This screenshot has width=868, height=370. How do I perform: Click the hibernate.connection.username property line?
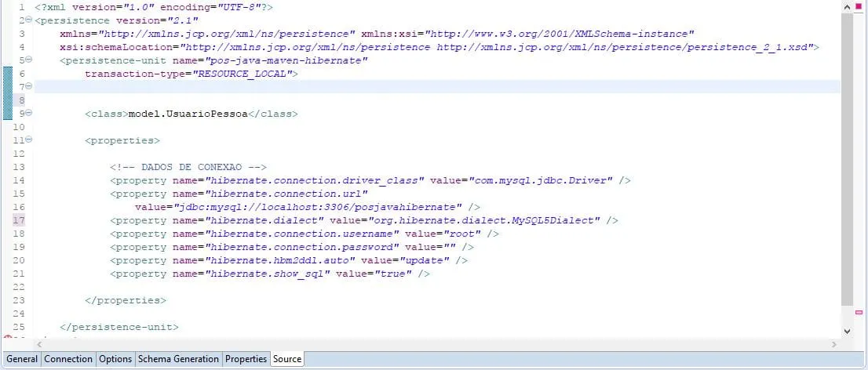(305, 233)
